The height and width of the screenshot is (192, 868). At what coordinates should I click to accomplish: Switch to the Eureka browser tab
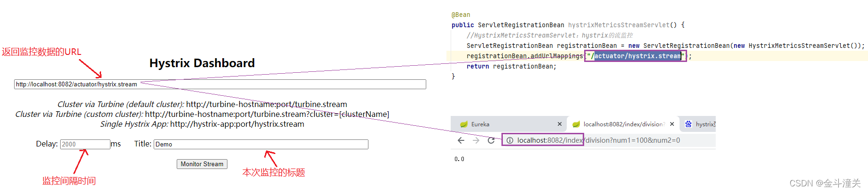509,124
